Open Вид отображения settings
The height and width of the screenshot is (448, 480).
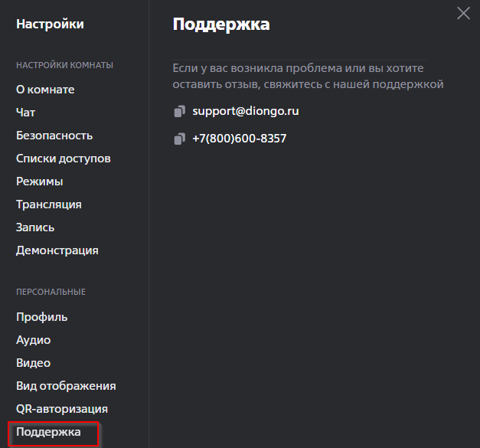pyautogui.click(x=66, y=386)
